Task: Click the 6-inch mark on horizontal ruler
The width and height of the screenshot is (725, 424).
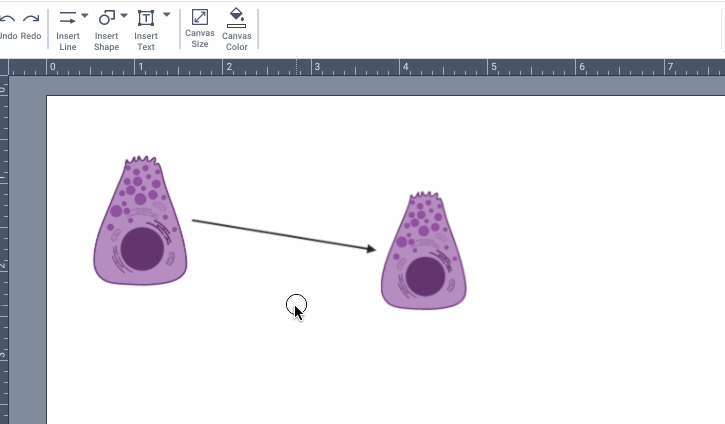Action: click(x=581, y=67)
